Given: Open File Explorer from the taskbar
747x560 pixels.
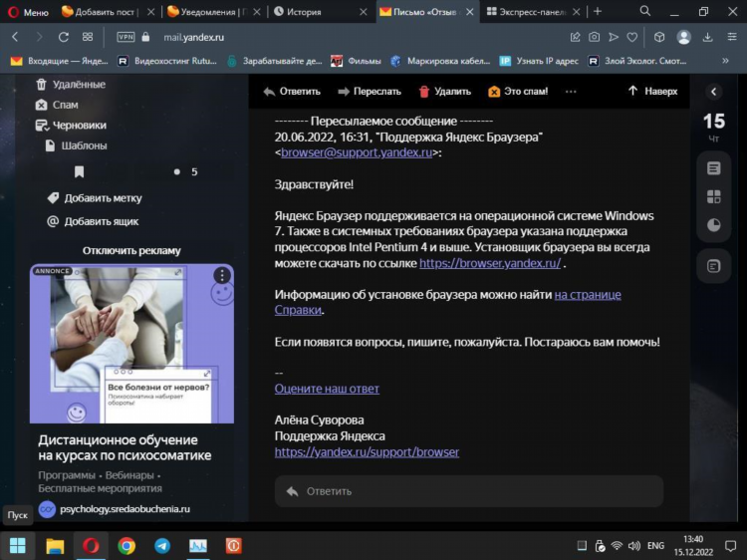Looking at the screenshot, I should [x=55, y=546].
